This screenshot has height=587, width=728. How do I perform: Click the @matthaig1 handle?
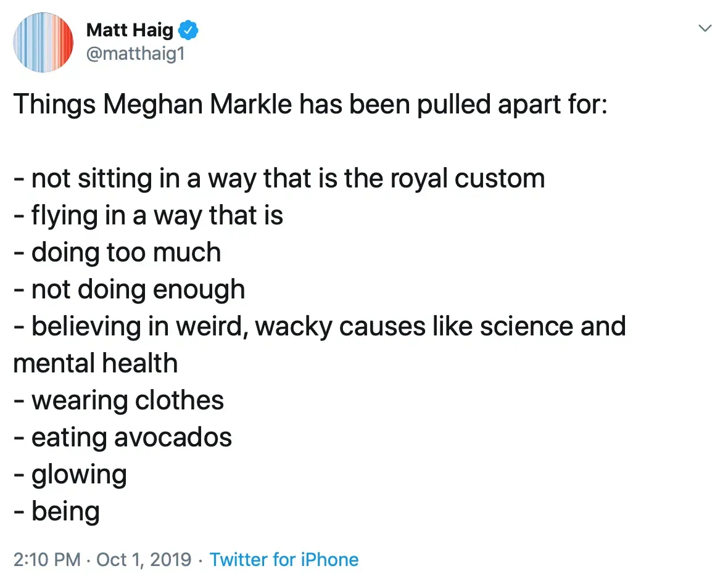136,54
